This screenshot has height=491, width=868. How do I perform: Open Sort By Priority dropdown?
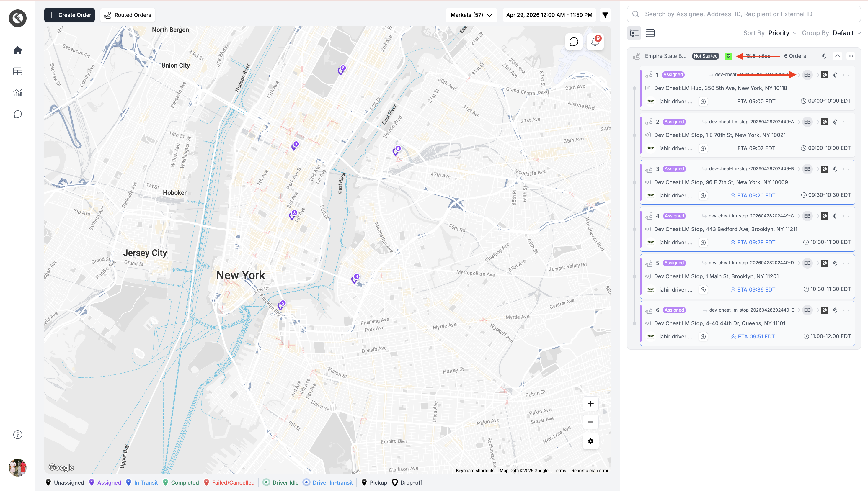tap(781, 33)
